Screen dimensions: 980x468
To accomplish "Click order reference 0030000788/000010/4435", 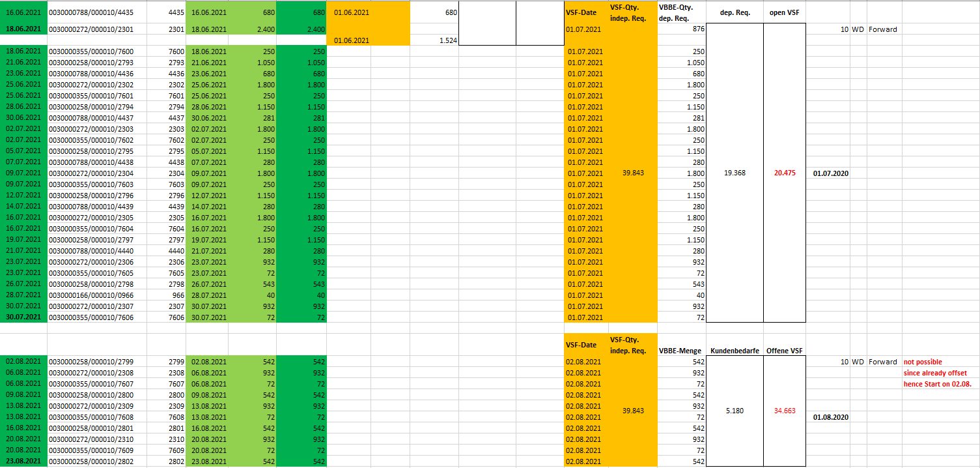I will click(91, 12).
